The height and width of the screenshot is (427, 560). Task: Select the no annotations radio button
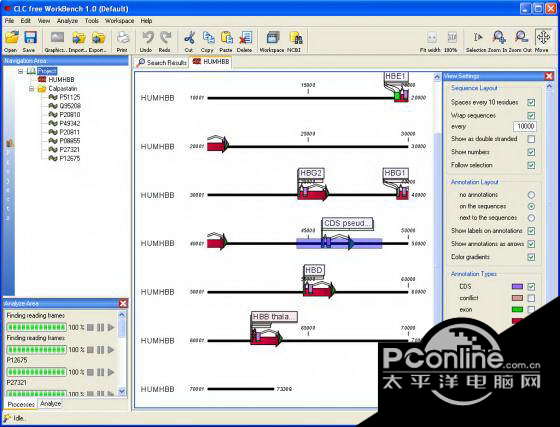pyautogui.click(x=531, y=195)
